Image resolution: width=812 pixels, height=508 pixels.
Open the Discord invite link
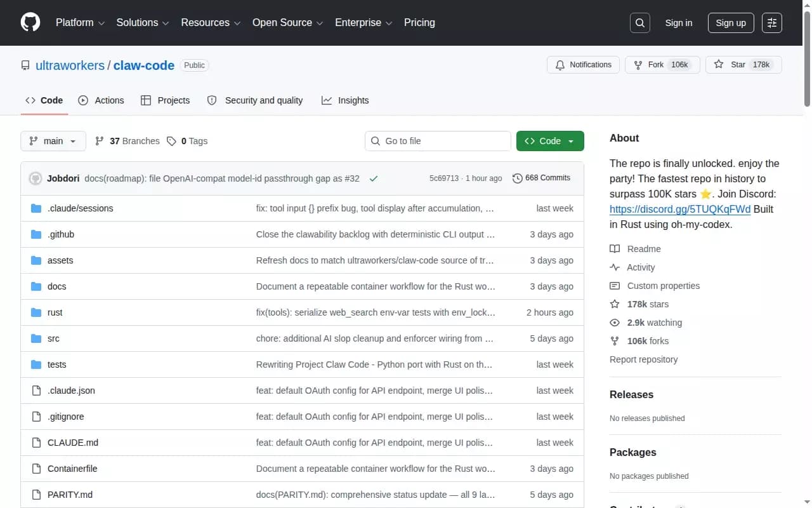click(x=680, y=209)
